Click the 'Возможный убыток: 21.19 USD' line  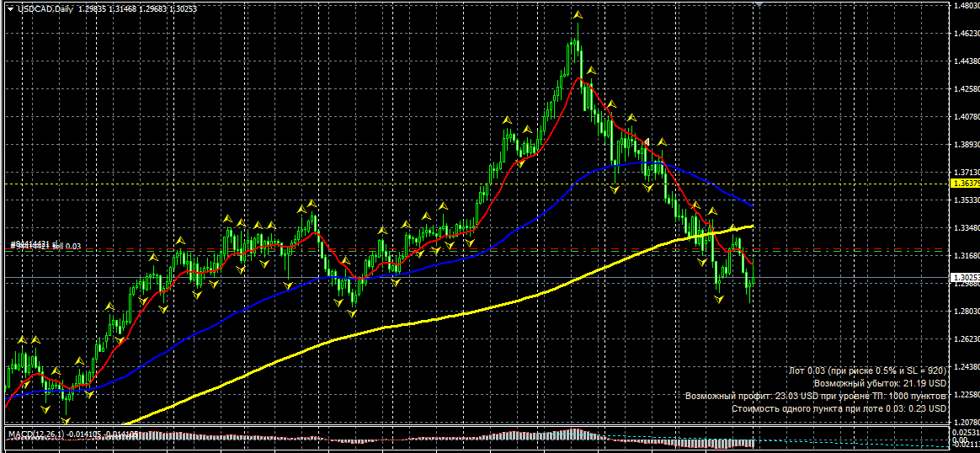(x=880, y=383)
